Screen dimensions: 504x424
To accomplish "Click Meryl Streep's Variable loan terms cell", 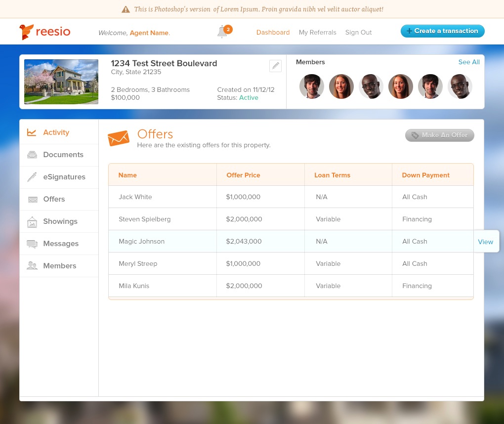I will coord(328,263).
